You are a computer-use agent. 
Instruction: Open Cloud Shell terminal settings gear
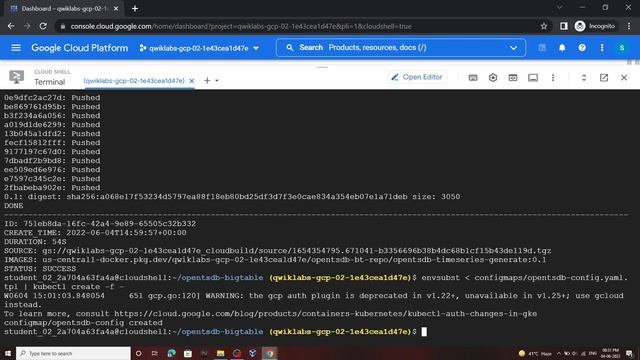493,78
